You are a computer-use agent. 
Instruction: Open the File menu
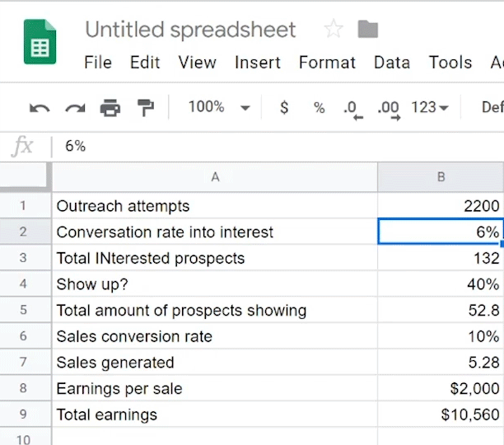click(98, 63)
